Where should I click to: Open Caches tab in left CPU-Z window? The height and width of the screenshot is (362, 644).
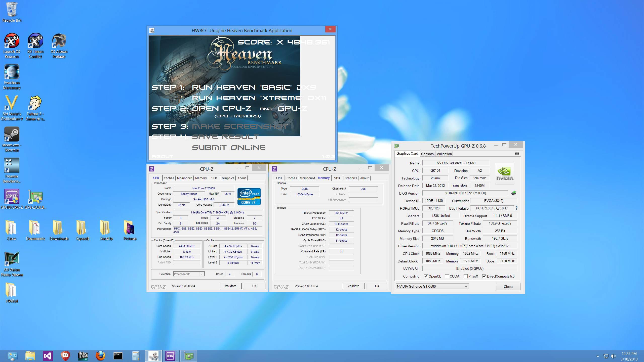click(x=169, y=178)
